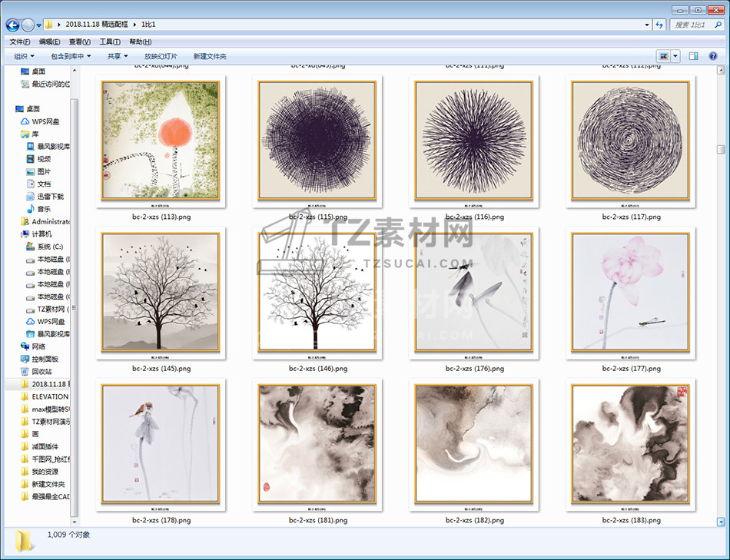Open the Include in library (包含到库中) dropdown
The width and height of the screenshot is (730, 560).
pos(71,56)
